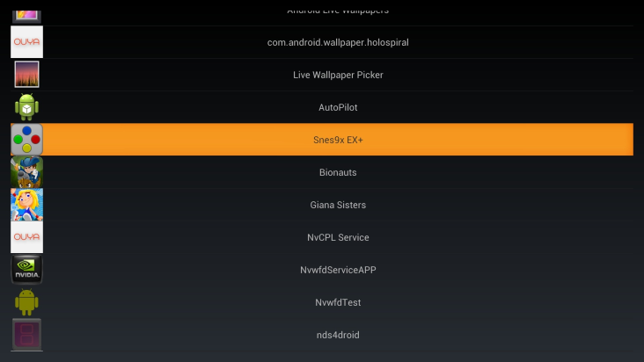Open the com.android.wallpaper.holospiral entry
644x362 pixels.
coord(338,42)
